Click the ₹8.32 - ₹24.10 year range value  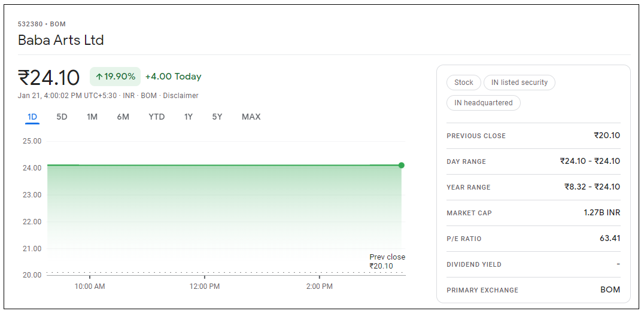coord(593,187)
